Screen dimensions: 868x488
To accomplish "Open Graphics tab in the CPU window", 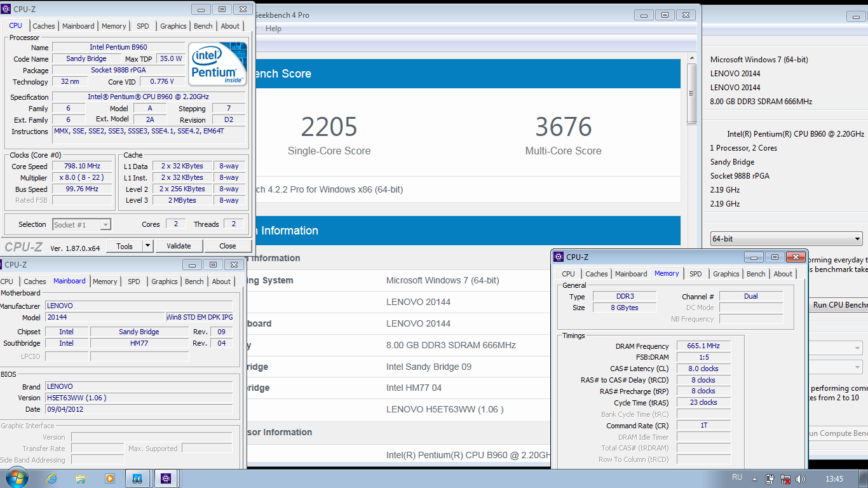I will [x=173, y=26].
